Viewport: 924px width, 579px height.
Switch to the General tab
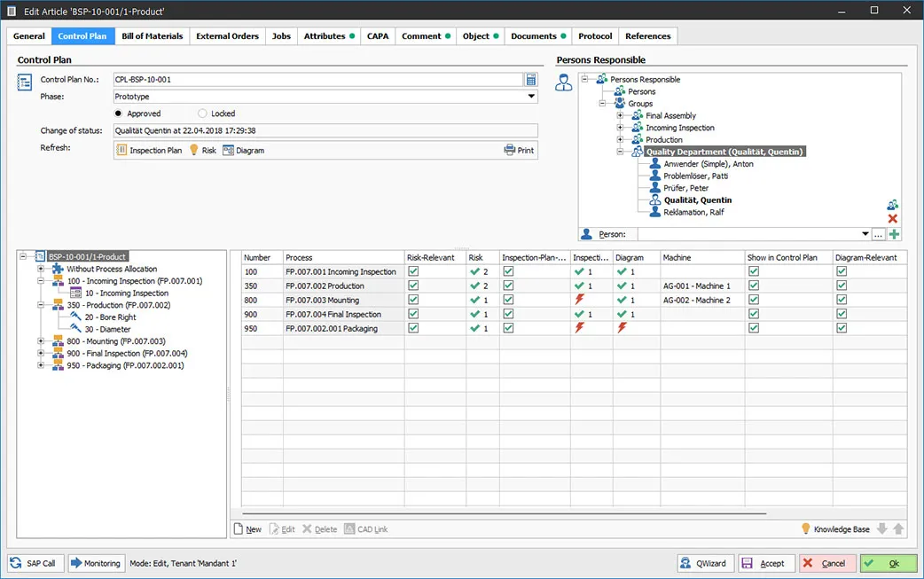click(x=29, y=36)
